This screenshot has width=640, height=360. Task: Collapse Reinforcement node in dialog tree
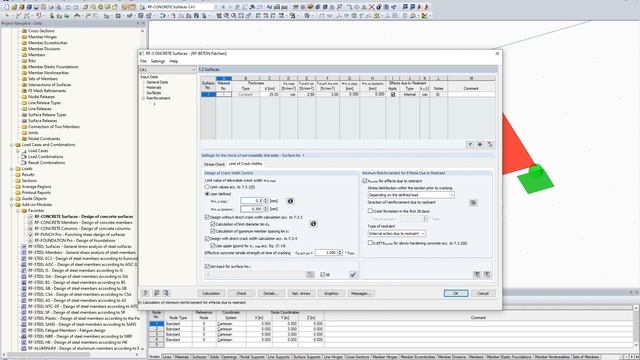(143, 98)
